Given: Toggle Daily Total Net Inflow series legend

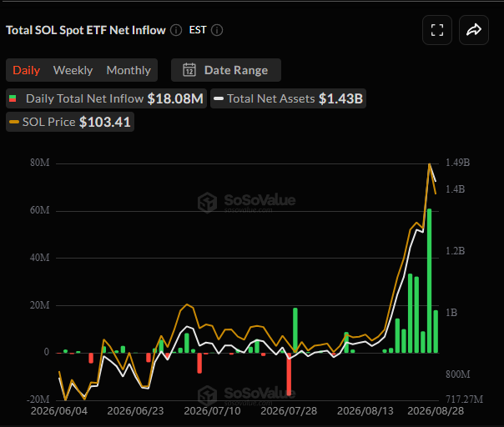Looking at the screenshot, I should pyautogui.click(x=107, y=98).
